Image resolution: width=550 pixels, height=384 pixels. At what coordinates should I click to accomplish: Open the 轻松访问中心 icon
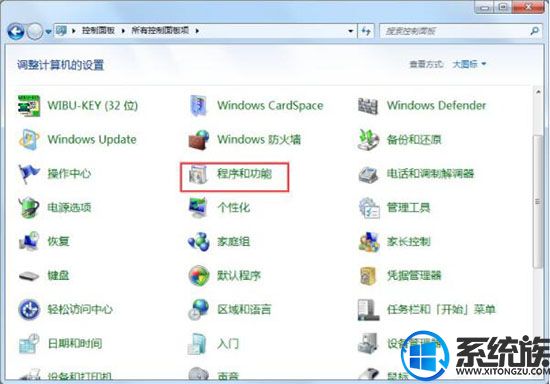point(29,309)
